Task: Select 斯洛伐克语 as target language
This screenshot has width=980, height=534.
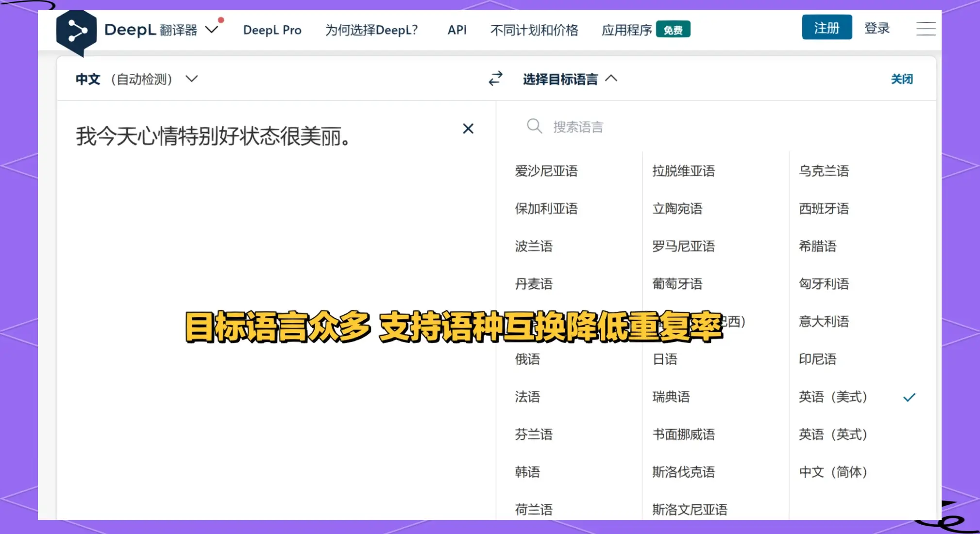Action: [683, 472]
